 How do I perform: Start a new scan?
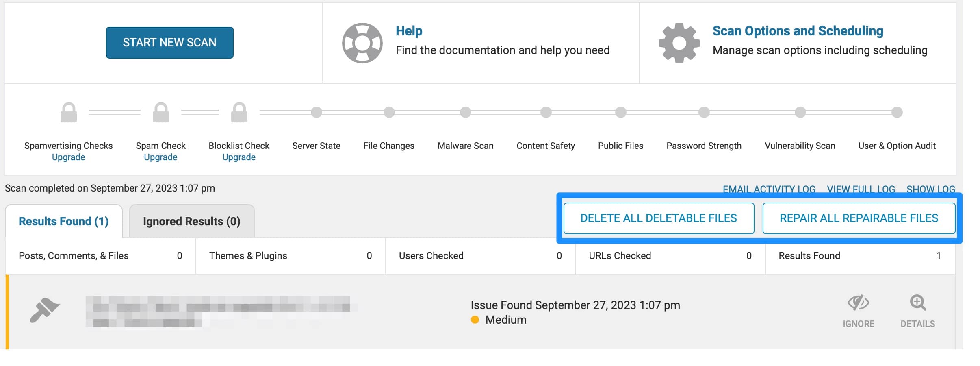pos(169,43)
